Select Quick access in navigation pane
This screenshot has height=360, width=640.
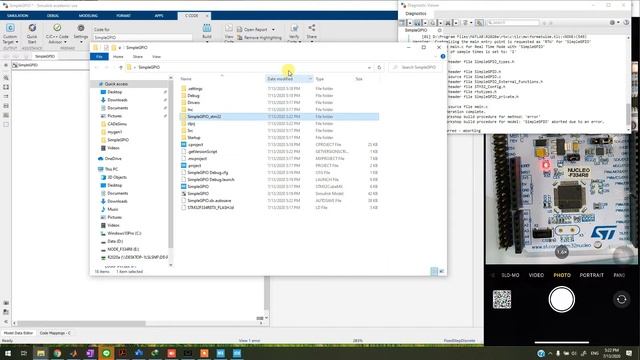pyautogui.click(x=116, y=84)
